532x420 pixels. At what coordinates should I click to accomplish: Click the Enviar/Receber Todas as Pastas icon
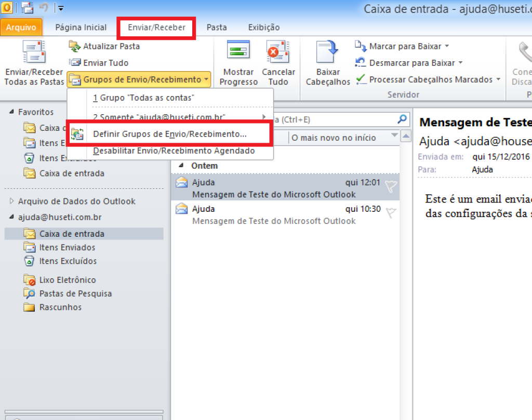coord(34,52)
